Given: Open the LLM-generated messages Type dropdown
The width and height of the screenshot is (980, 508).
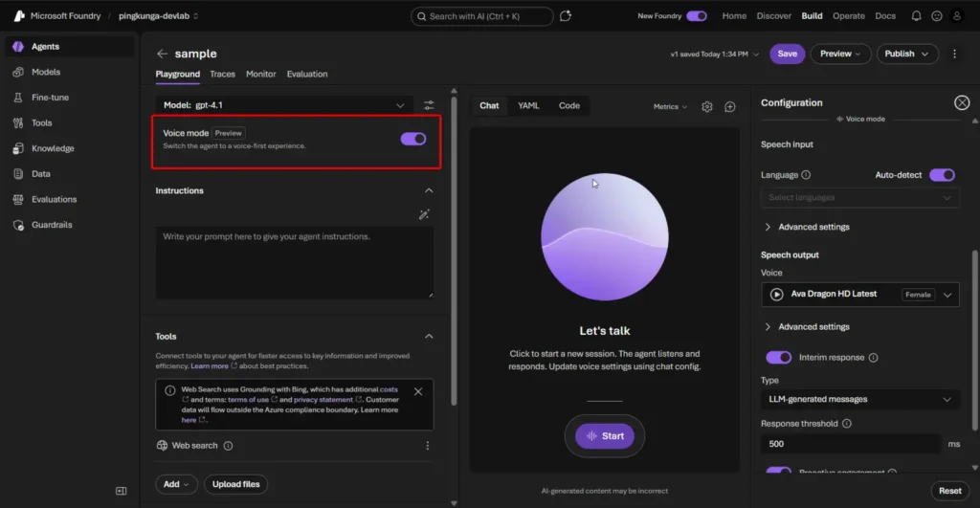Looking at the screenshot, I should pyautogui.click(x=859, y=399).
